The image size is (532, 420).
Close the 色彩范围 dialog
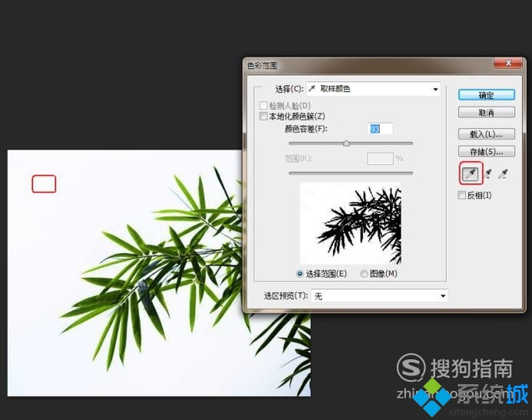pyautogui.click(x=508, y=63)
